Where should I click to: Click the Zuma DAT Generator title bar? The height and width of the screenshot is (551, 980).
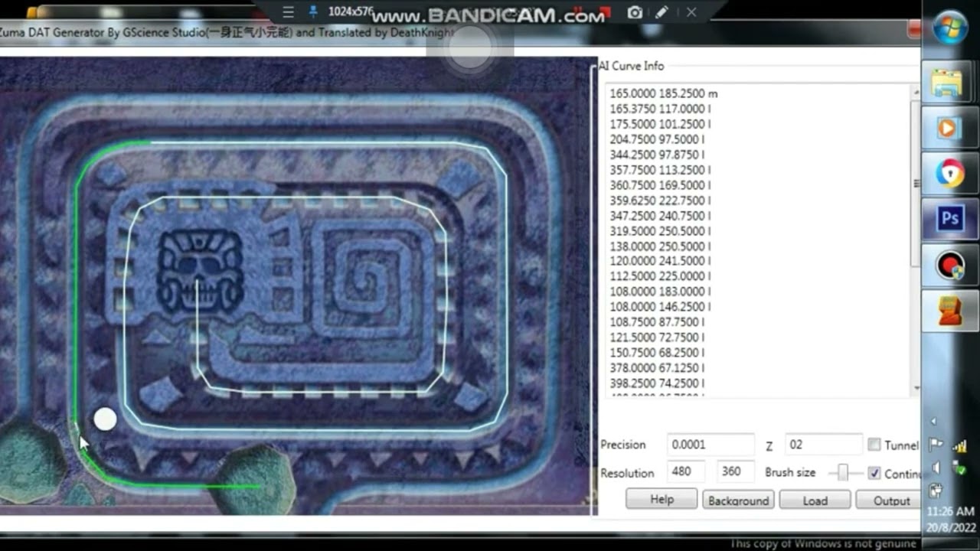[x=459, y=33]
